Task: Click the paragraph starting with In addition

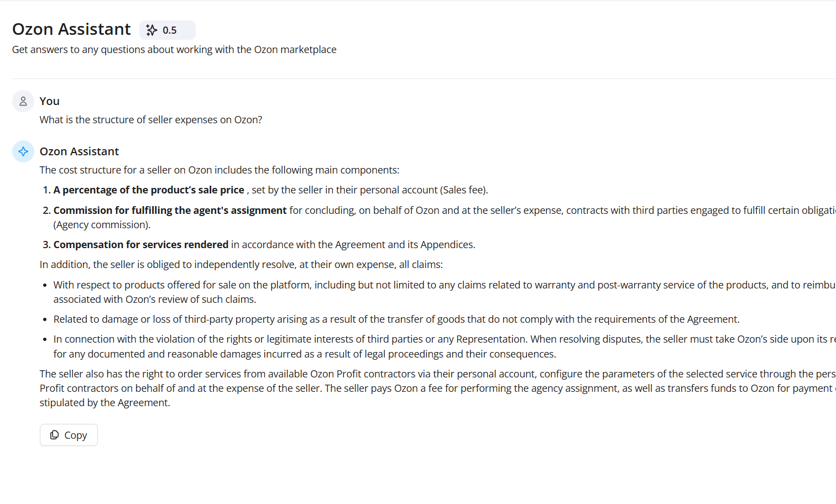Action: coord(241,264)
